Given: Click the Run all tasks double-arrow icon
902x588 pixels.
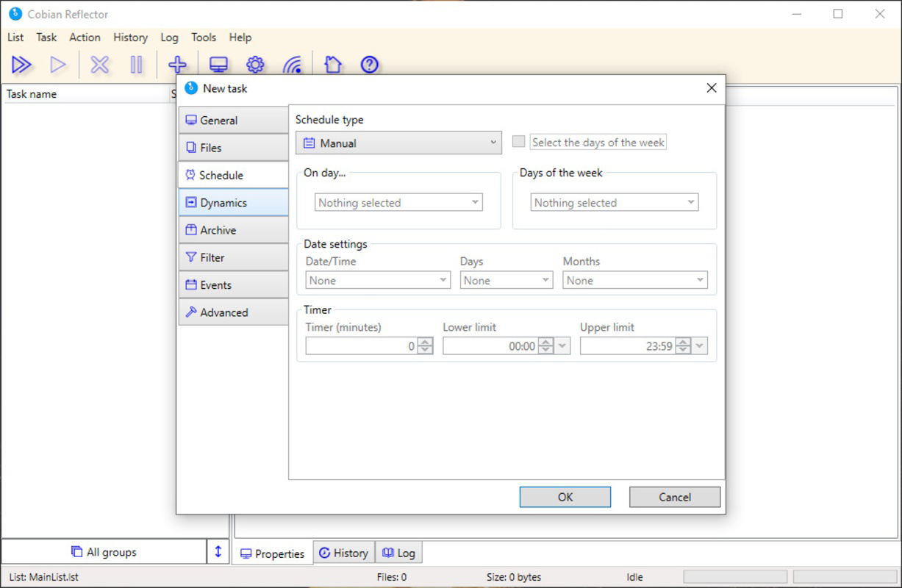Looking at the screenshot, I should point(21,65).
